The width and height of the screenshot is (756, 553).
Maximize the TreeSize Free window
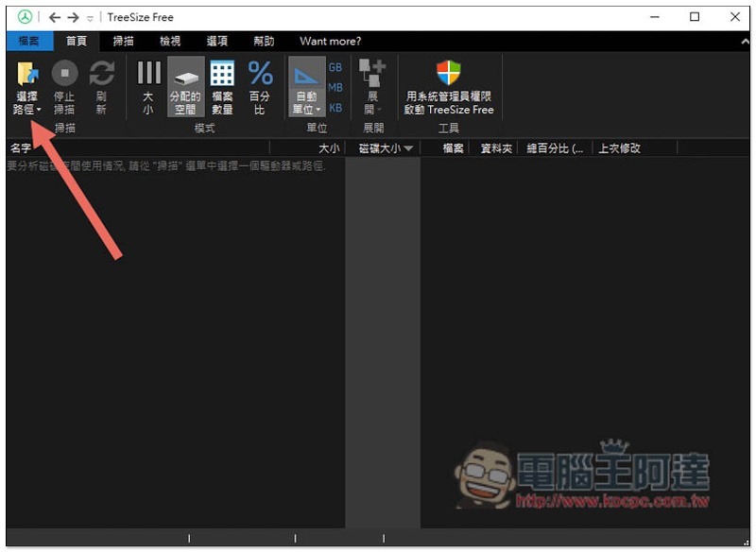[695, 17]
